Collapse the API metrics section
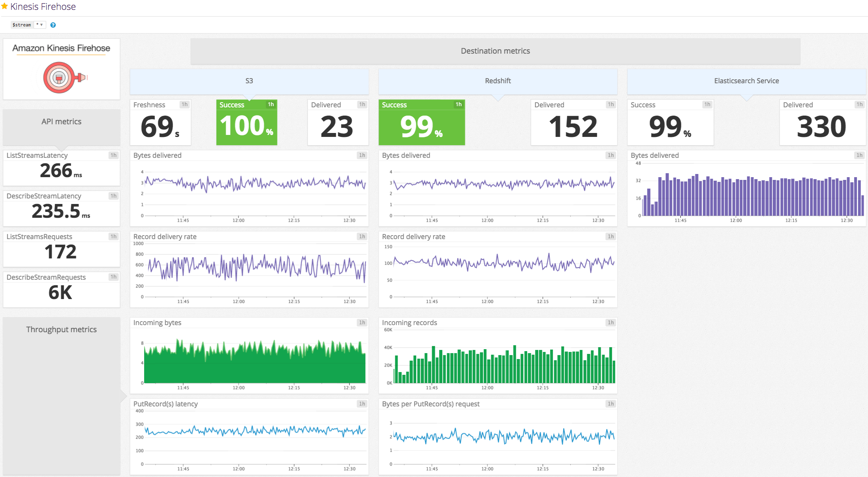The image size is (868, 477). (x=61, y=122)
